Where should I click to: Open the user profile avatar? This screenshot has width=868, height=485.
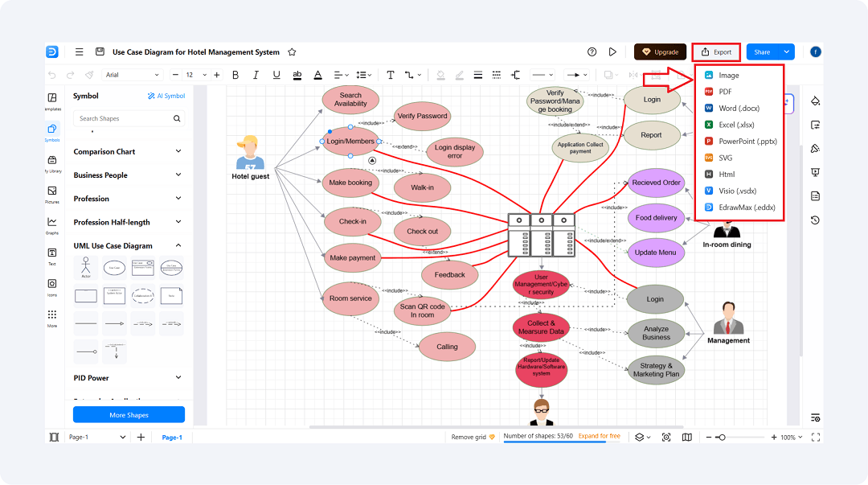[x=816, y=51]
